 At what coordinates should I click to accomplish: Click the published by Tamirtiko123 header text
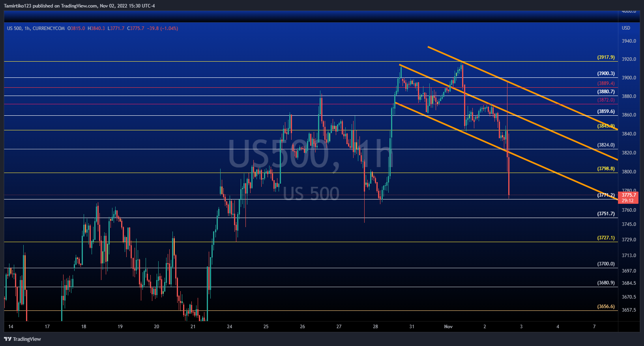[79, 6]
